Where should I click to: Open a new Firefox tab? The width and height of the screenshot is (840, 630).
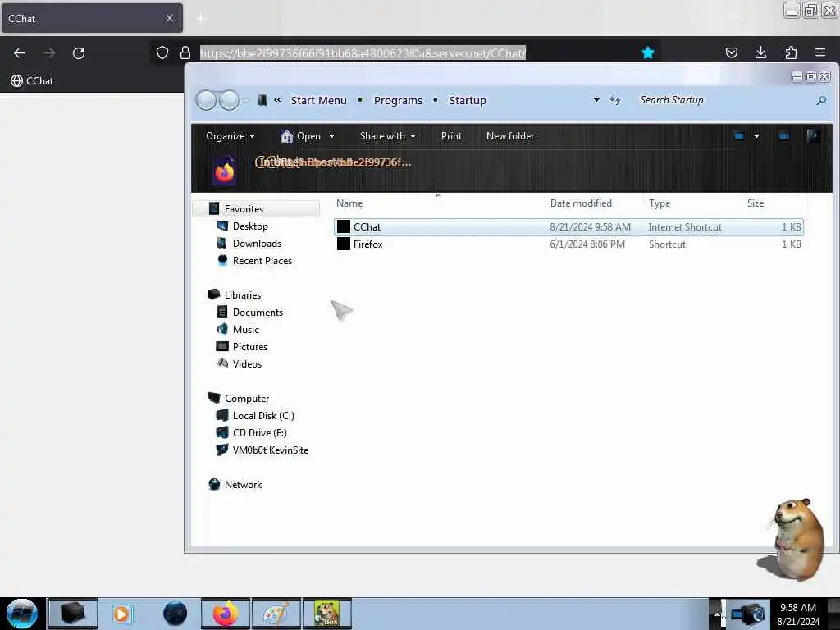(x=201, y=19)
